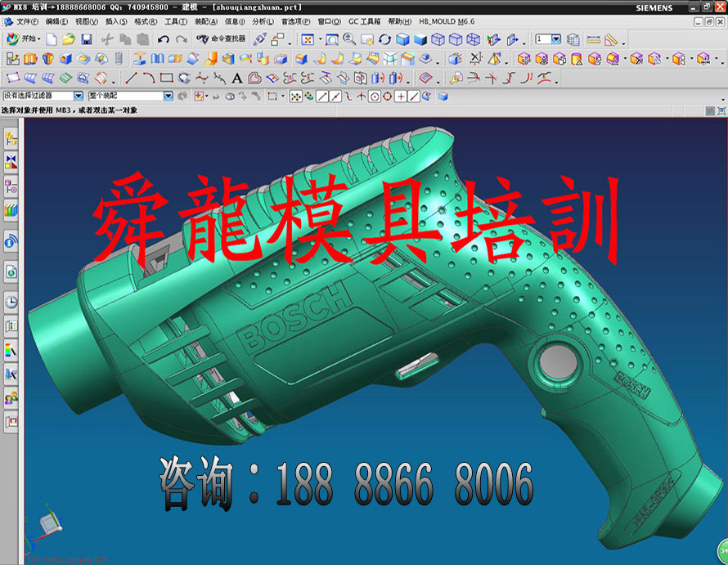
Task: Toggle Point on Face snap
Action: 426,96
